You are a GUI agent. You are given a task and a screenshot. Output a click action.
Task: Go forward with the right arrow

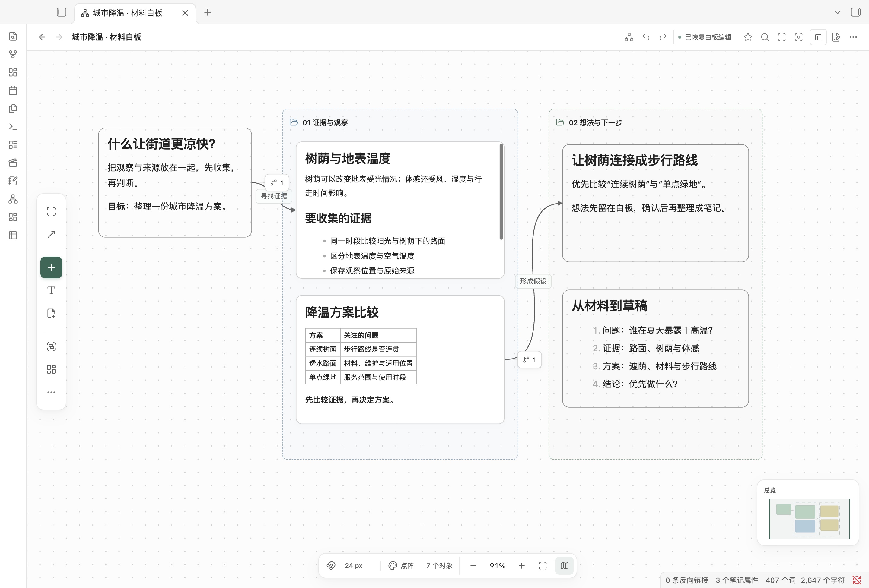59,37
